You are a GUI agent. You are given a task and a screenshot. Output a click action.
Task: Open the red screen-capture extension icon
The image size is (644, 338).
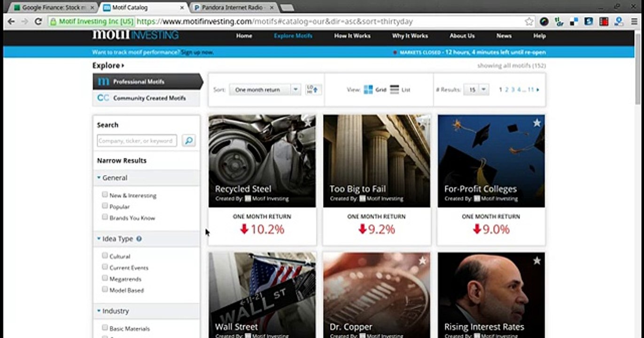[604, 22]
